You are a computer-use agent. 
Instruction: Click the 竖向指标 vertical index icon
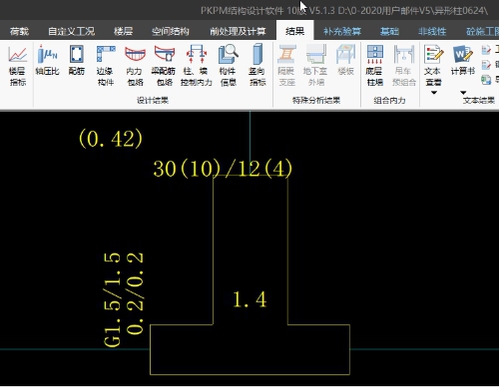257,66
